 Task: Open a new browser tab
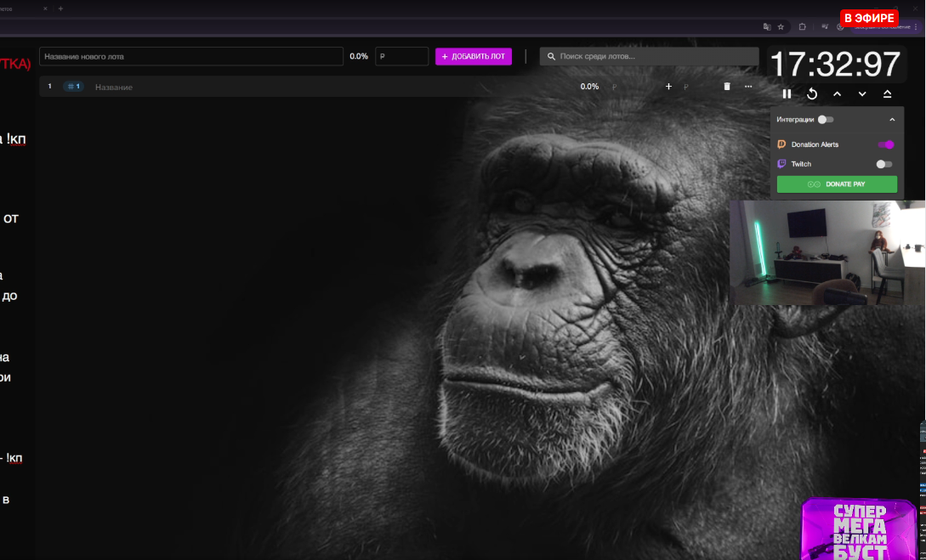coord(60,8)
